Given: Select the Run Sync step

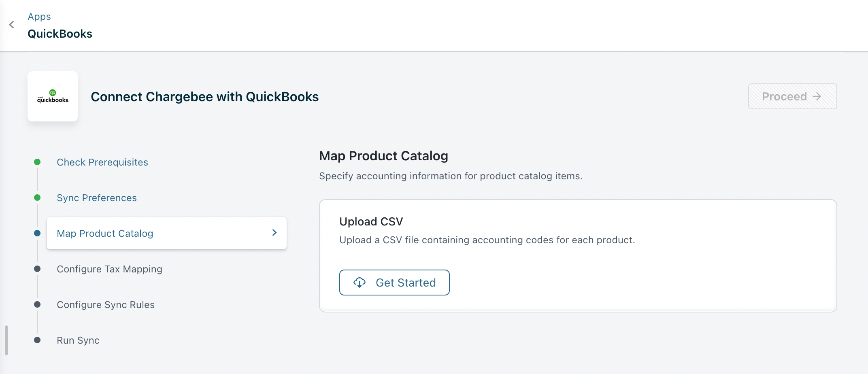Looking at the screenshot, I should pos(78,340).
